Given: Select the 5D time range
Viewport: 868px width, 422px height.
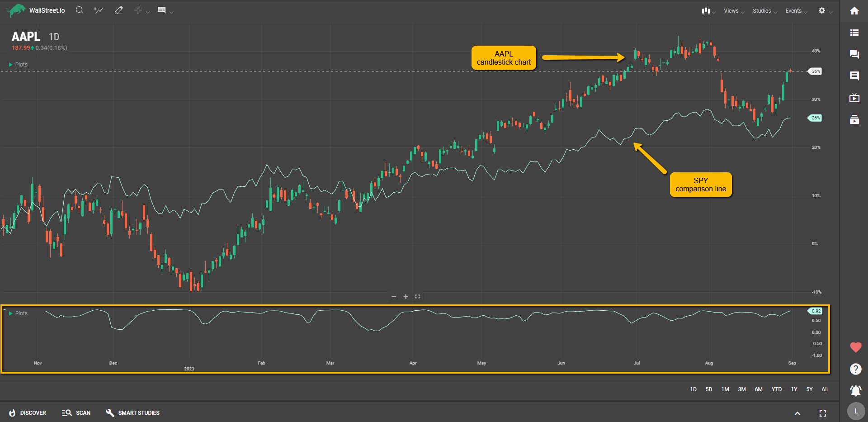Looking at the screenshot, I should pos(709,389).
